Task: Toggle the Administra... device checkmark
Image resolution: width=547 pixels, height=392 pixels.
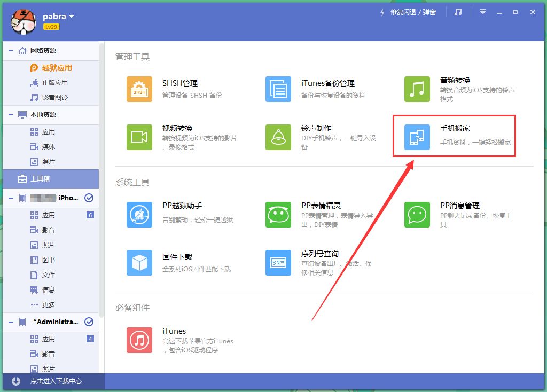Action: coord(89,322)
